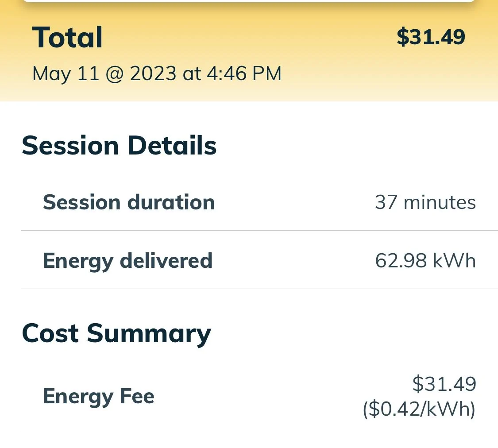Select the year "2023" in the timestamp
The width and height of the screenshot is (498, 448).
[x=153, y=73]
